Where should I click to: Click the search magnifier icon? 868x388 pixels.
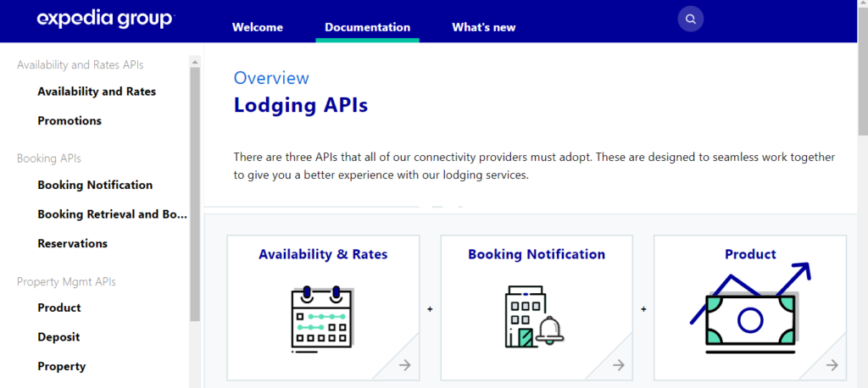[691, 19]
